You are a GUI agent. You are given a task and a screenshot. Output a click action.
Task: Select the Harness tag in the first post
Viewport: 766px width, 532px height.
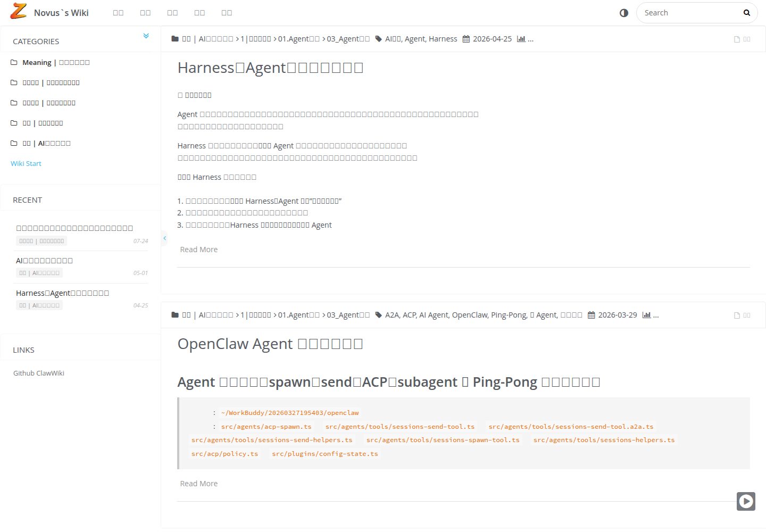point(443,39)
